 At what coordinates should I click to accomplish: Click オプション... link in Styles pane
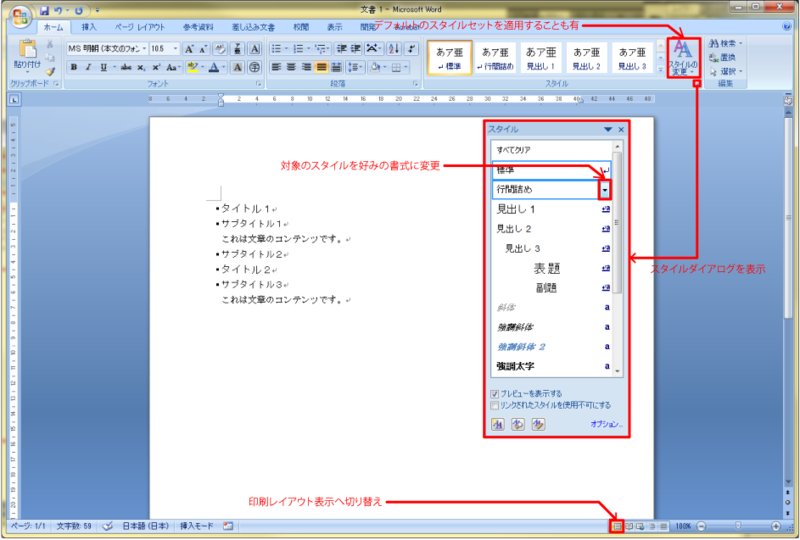pos(606,424)
